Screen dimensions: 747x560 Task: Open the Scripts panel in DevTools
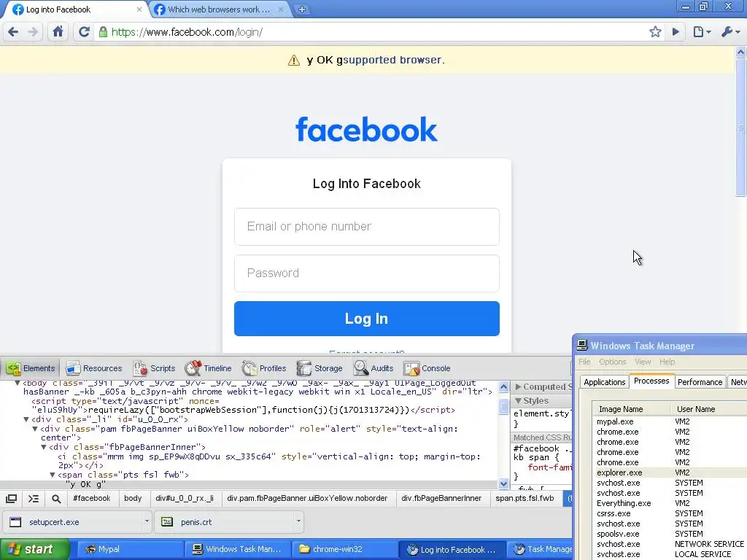pyautogui.click(x=155, y=368)
